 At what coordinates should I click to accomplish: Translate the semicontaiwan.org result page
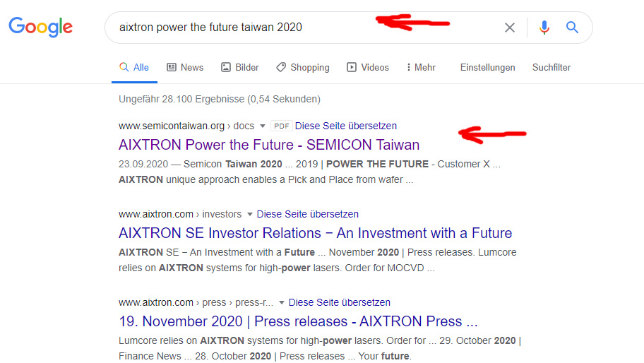pos(345,126)
